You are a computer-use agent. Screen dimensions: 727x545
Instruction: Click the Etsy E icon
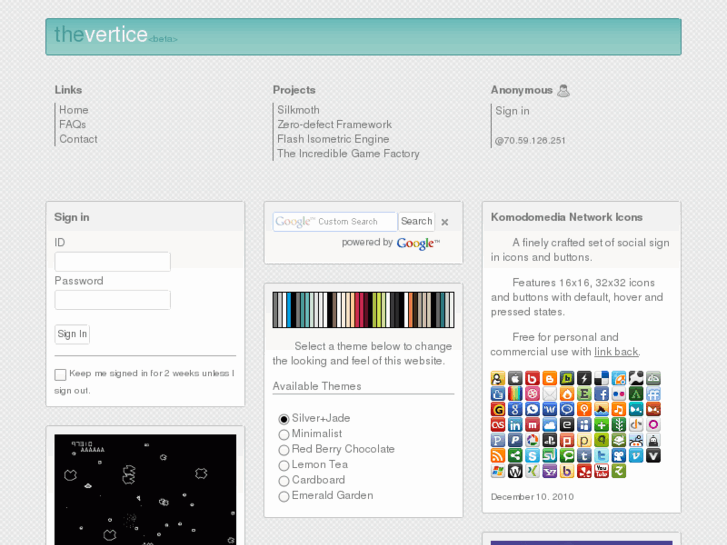pos(584,394)
